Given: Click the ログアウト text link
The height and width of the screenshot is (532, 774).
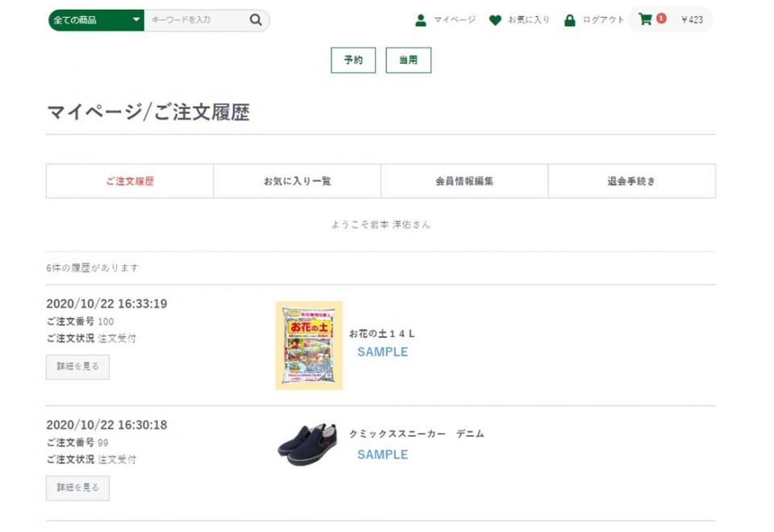Looking at the screenshot, I should (603, 20).
